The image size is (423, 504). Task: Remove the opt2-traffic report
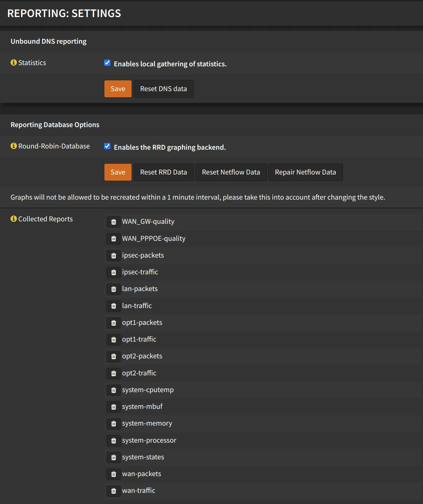click(114, 373)
